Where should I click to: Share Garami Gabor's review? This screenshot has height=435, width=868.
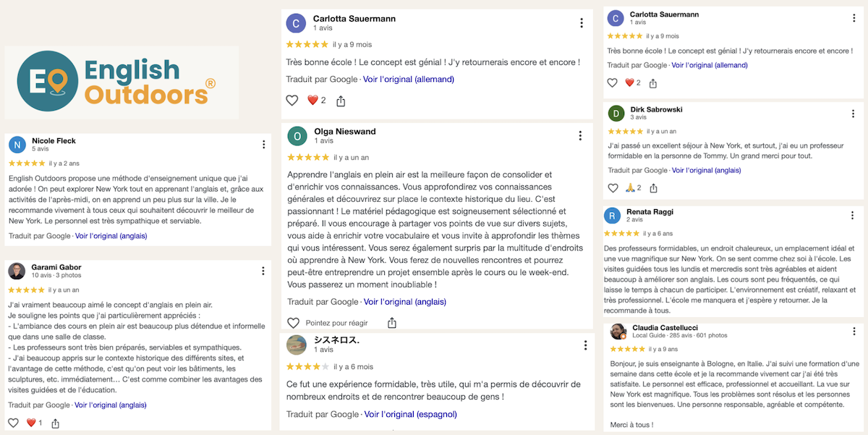point(56,423)
